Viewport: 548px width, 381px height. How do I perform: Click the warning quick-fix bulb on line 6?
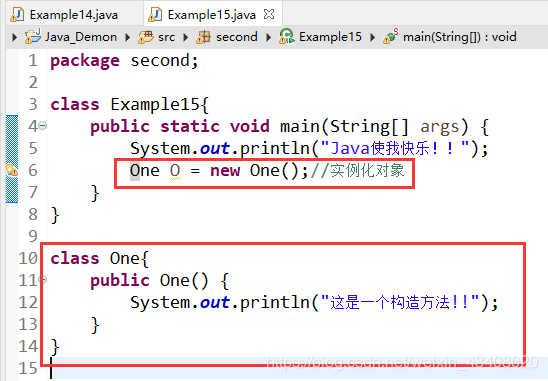click(12, 170)
